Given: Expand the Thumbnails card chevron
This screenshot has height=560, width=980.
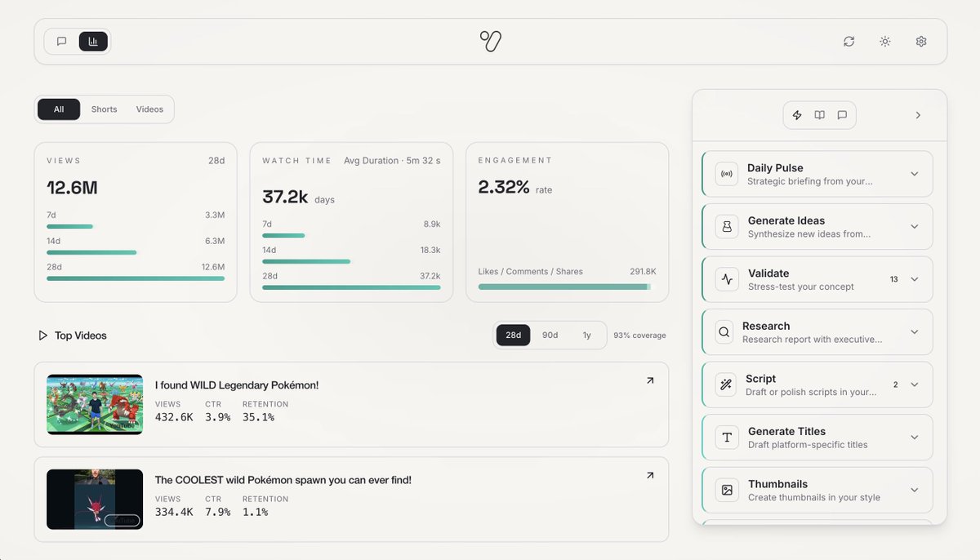Looking at the screenshot, I should point(915,490).
